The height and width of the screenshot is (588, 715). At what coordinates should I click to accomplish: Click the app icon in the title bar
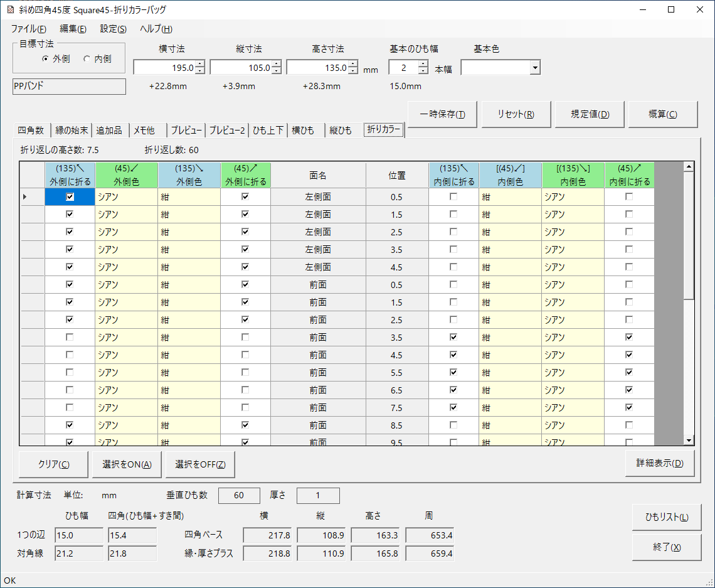click(11, 9)
